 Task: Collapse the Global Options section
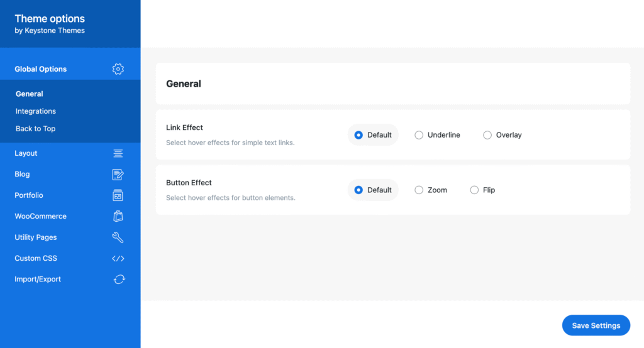tap(41, 69)
